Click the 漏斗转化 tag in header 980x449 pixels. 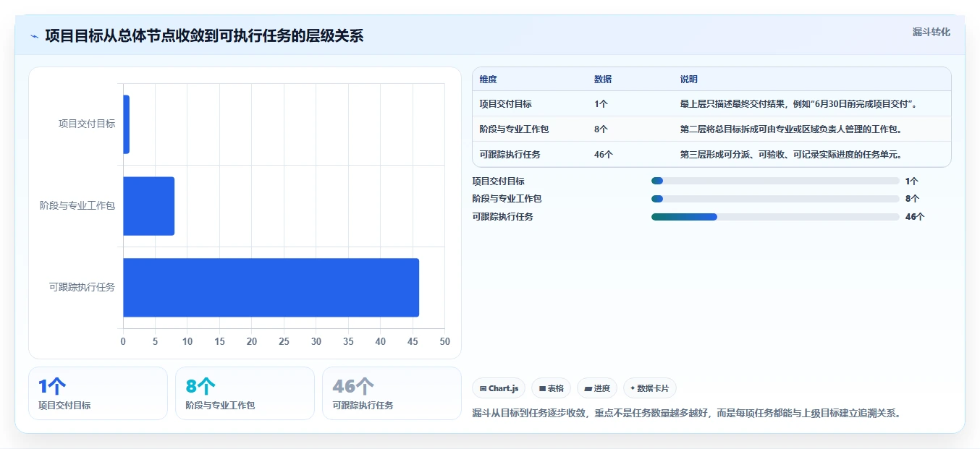point(932,33)
